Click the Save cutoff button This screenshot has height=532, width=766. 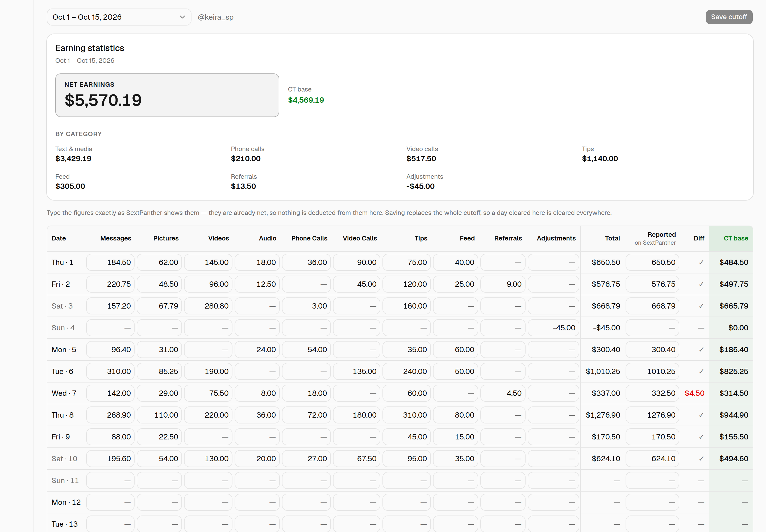(729, 17)
